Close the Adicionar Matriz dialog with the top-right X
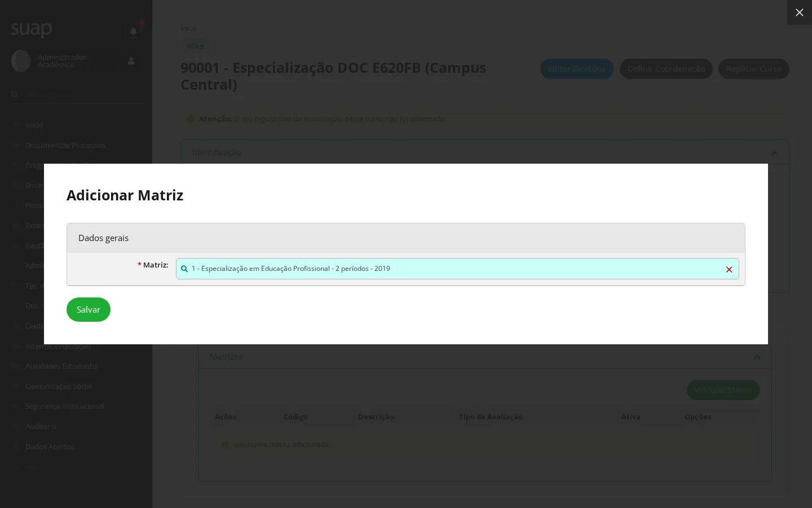The image size is (812, 508). click(800, 12)
